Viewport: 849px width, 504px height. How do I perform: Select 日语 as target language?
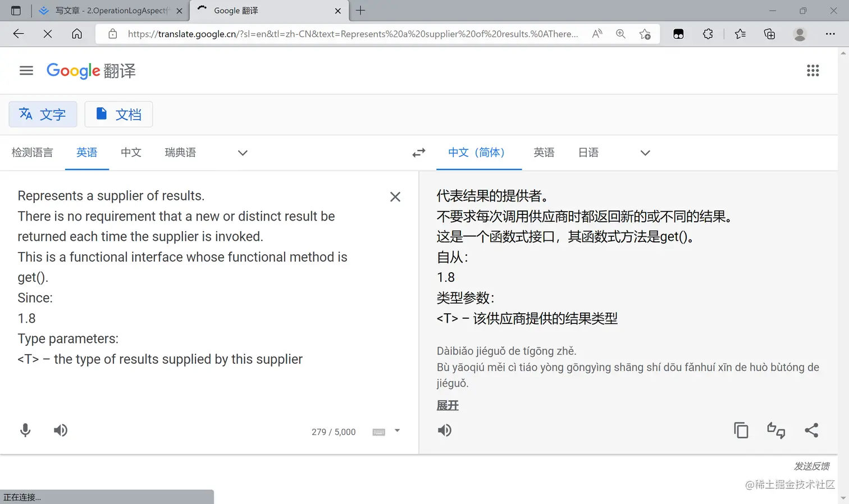pos(588,153)
